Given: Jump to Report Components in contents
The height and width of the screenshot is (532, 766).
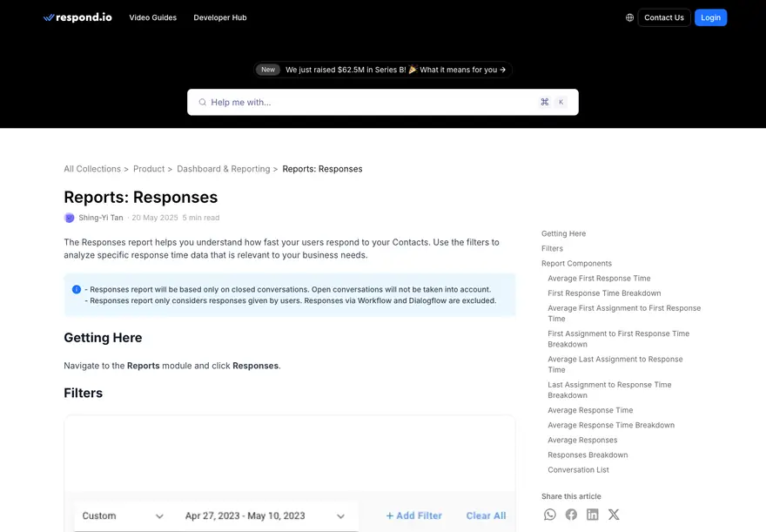Looking at the screenshot, I should (x=576, y=263).
